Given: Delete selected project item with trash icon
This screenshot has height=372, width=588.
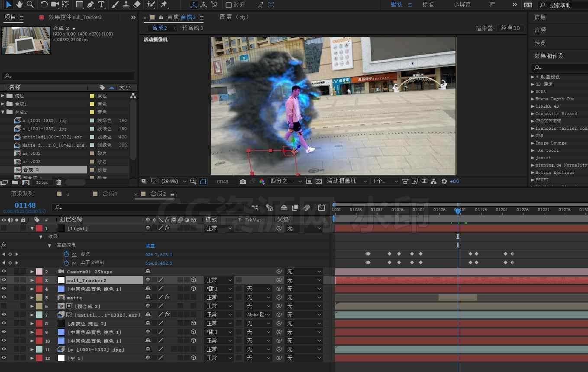Looking at the screenshot, I should (58, 182).
